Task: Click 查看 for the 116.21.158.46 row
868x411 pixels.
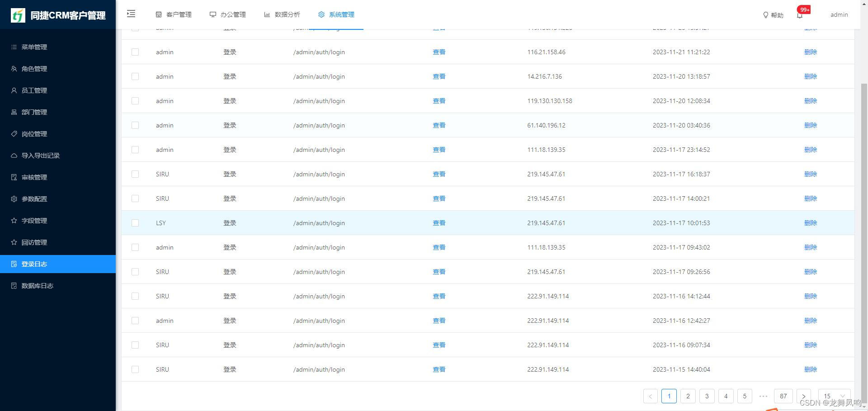Action: click(439, 52)
